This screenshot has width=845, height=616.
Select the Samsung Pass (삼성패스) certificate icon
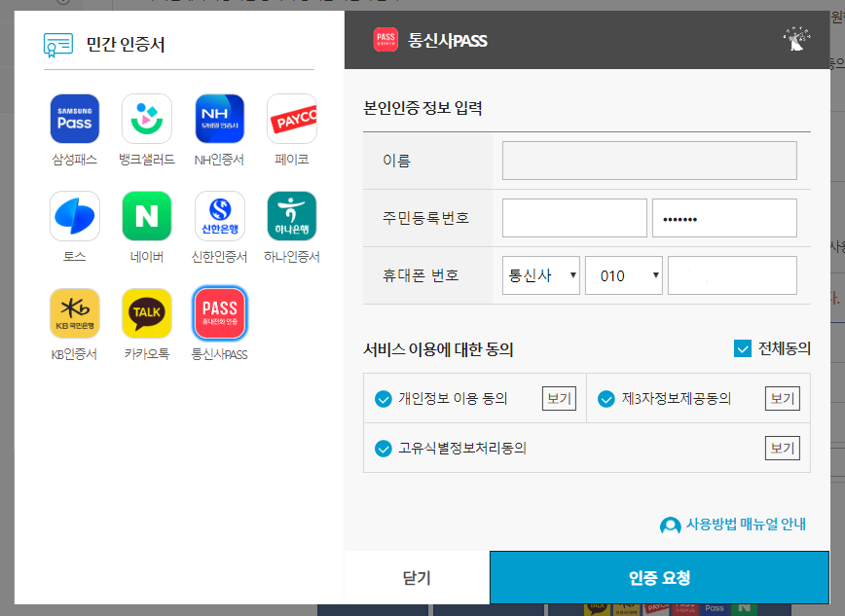tap(74, 119)
